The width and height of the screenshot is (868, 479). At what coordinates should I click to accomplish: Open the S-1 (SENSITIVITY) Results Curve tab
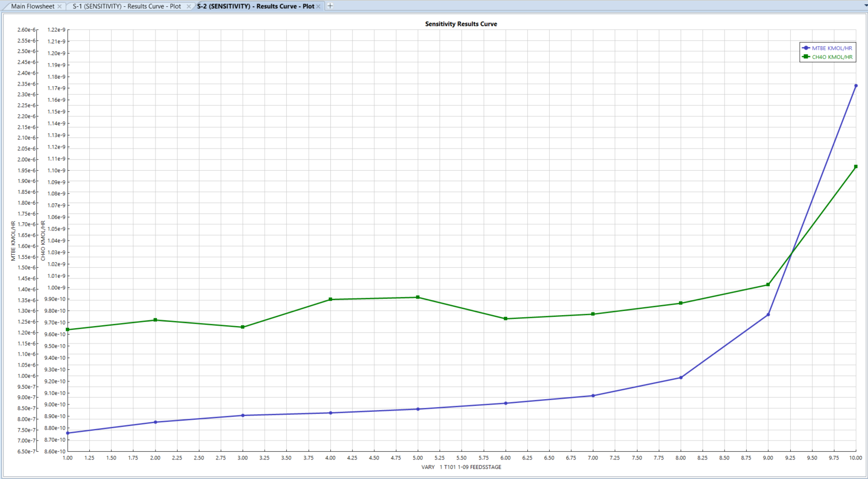[127, 6]
